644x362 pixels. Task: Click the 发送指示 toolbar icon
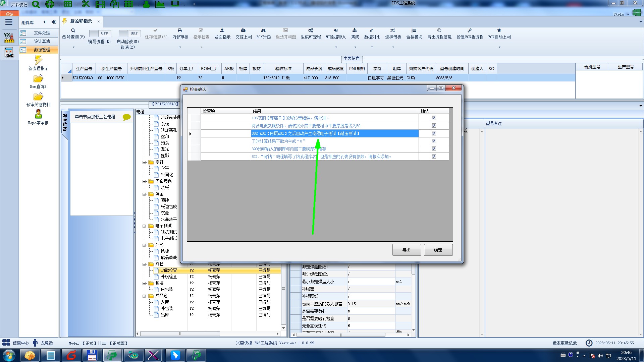tap(222, 31)
